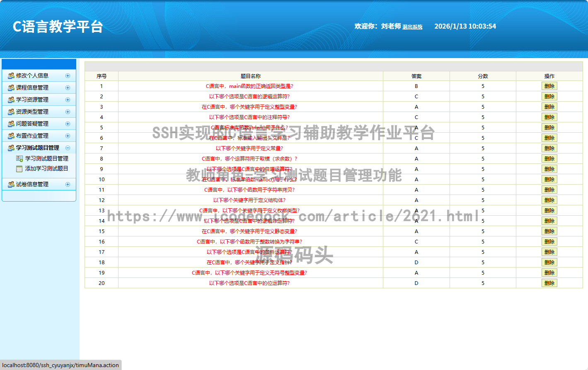
Task: Select 添加学习测试题目 from the sidebar
Action: pos(47,169)
